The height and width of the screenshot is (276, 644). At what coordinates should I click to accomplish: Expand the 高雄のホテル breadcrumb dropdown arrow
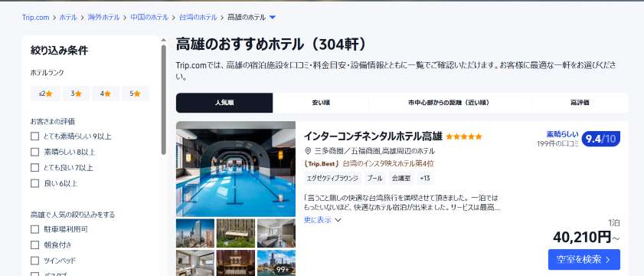[x=273, y=18]
